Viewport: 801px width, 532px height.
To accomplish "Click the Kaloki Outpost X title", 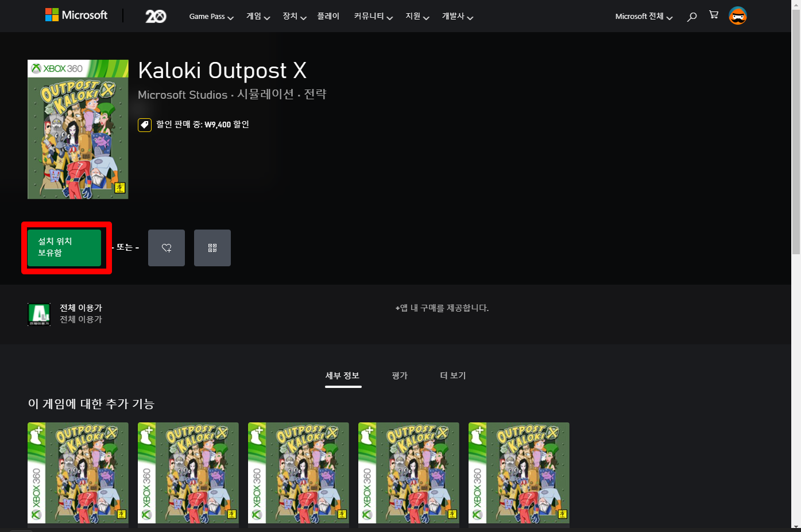I will coord(222,71).
